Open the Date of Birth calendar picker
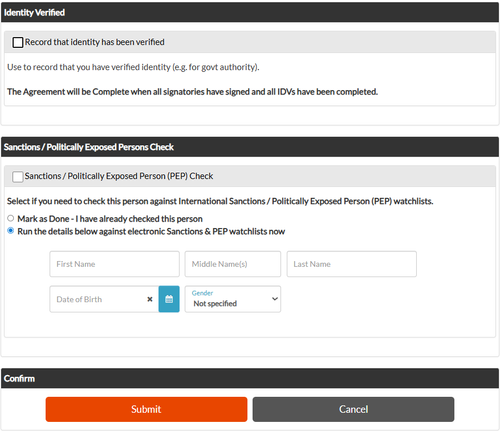The height and width of the screenshot is (431, 500). (x=169, y=299)
